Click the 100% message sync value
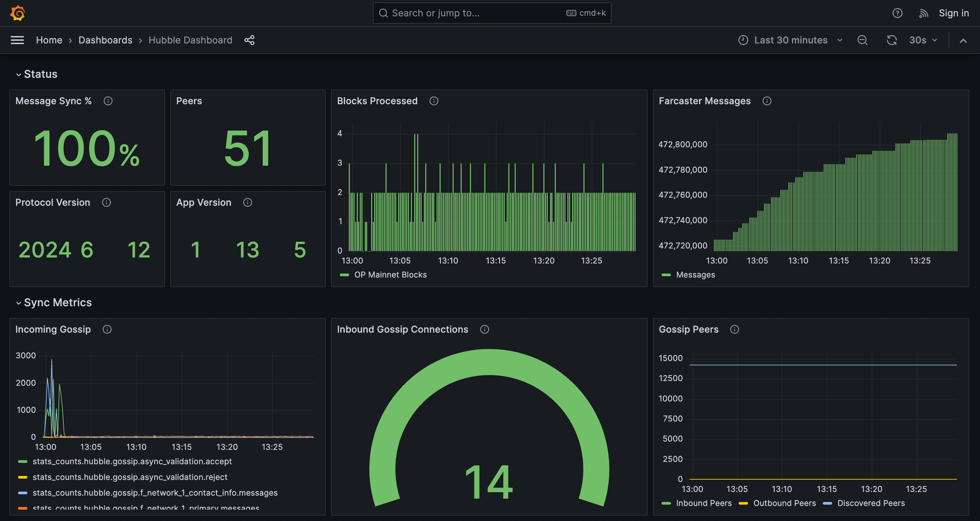Screen dimensions: 980x521 coord(87,148)
